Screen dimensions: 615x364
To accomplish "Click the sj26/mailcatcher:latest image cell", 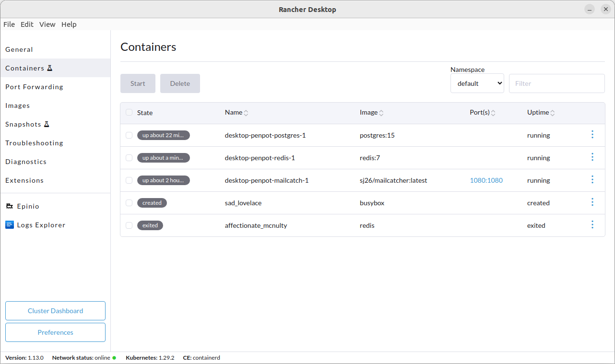I will pyautogui.click(x=393, y=180).
